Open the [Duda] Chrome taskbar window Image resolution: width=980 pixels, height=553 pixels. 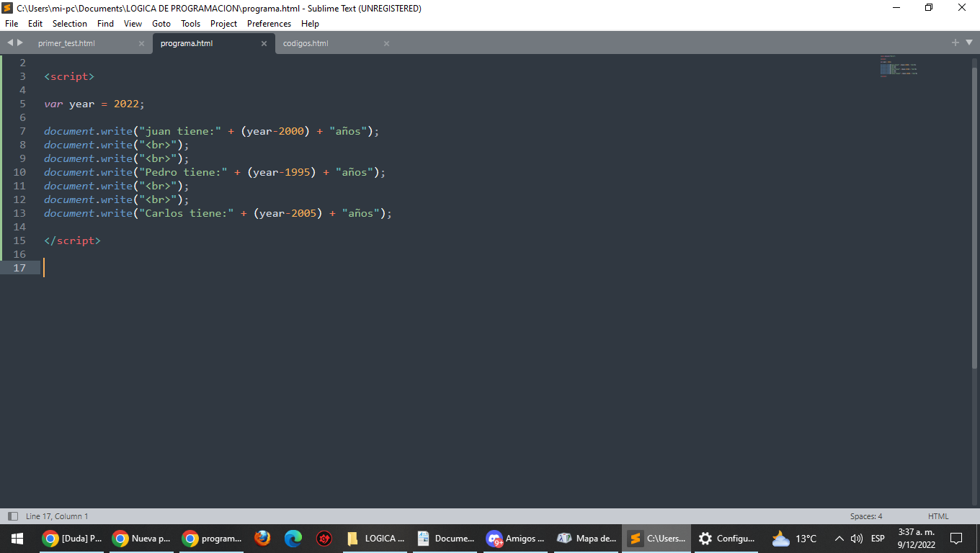[x=71, y=539]
